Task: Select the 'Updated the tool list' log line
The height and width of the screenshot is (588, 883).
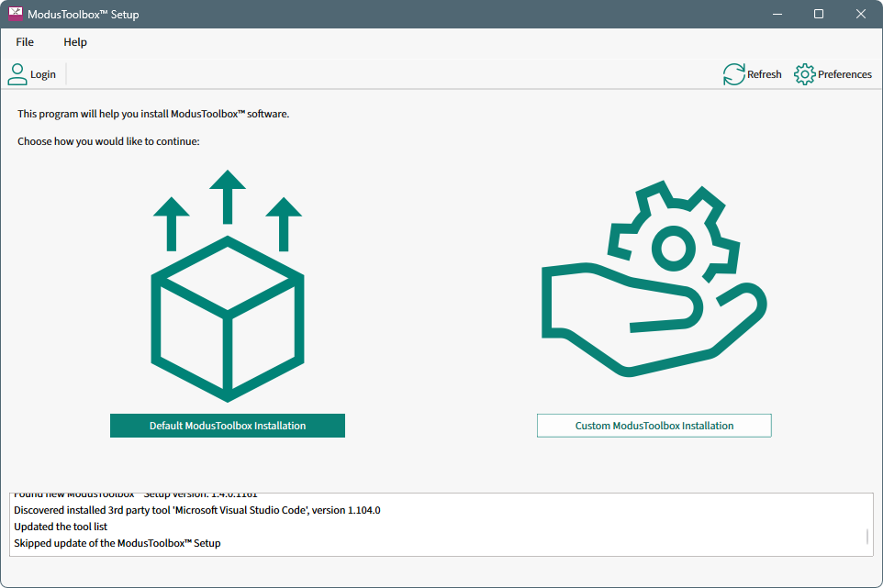Action: coord(61,527)
